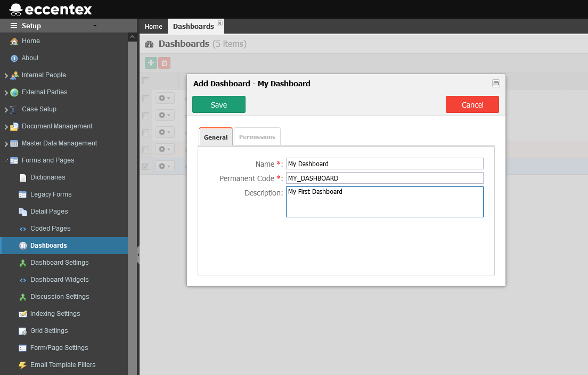Click the Forms and Pages icon
The image size is (588, 375).
click(14, 160)
